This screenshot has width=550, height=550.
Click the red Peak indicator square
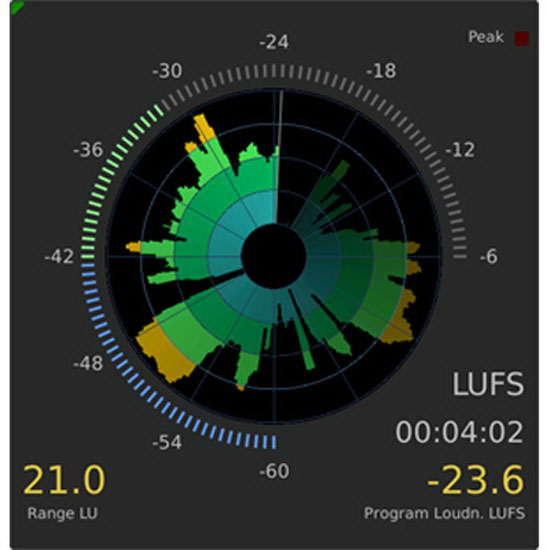[x=522, y=38]
